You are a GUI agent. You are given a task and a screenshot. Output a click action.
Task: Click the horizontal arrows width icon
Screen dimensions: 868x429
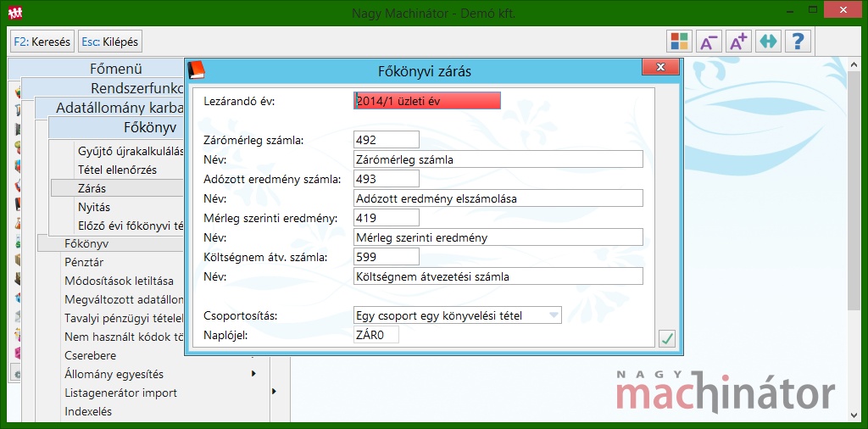coord(768,42)
